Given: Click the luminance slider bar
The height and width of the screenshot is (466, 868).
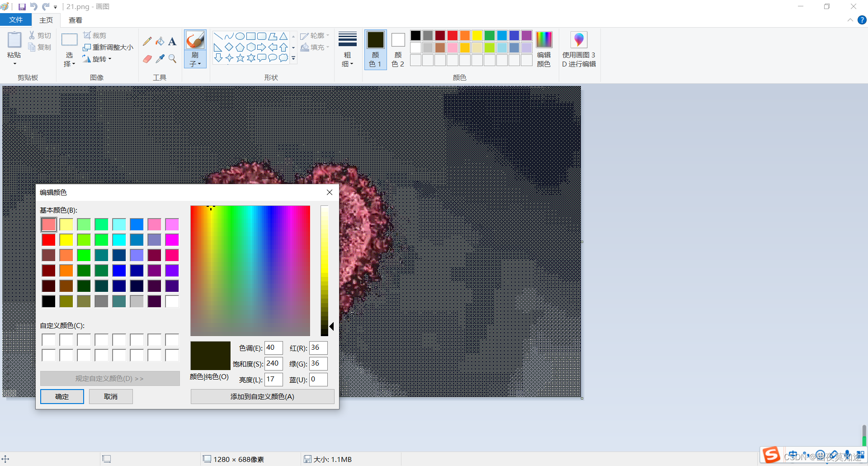Looking at the screenshot, I should [x=324, y=271].
